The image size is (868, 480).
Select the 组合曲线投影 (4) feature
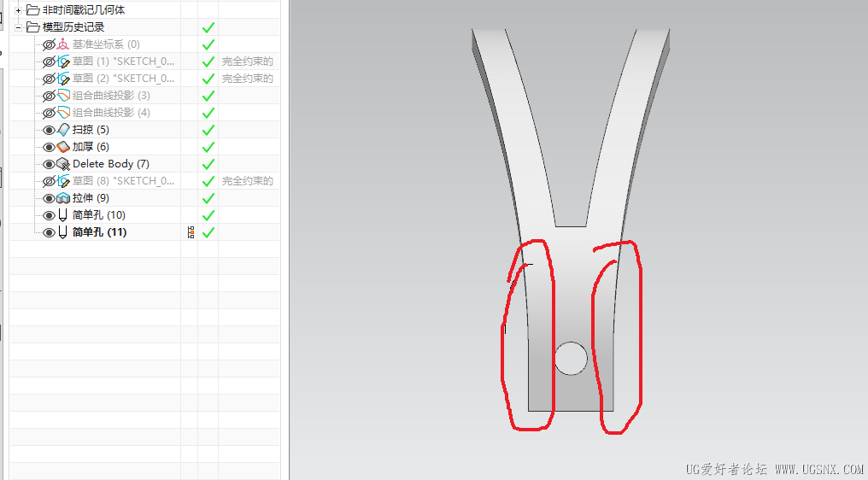tap(111, 113)
